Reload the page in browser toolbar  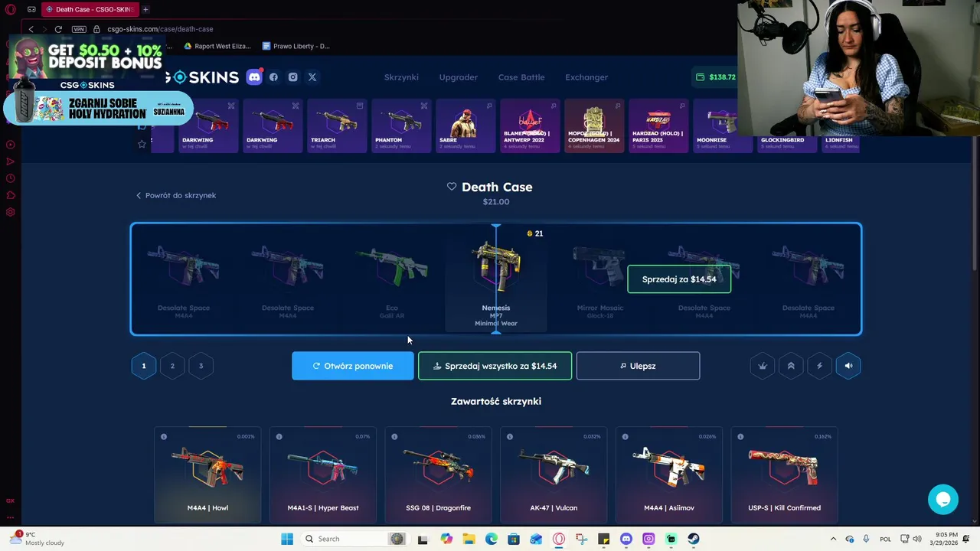(x=58, y=29)
